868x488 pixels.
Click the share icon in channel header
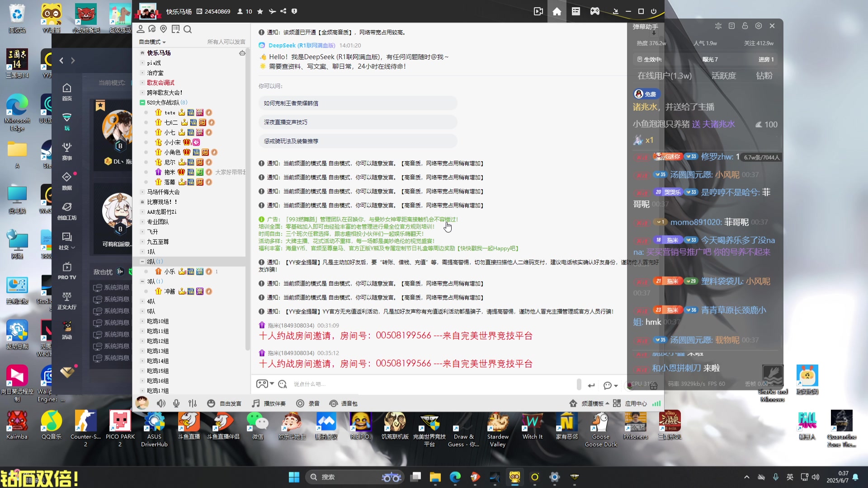pos(283,11)
